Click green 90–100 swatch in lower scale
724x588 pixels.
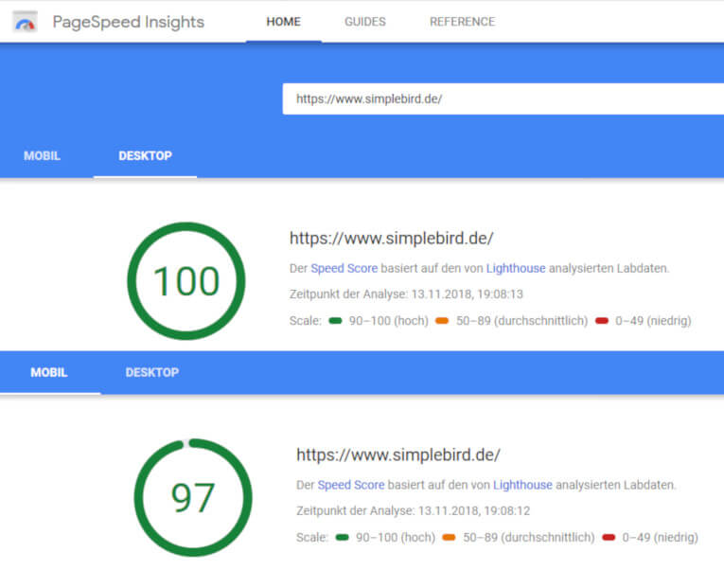coord(343,537)
